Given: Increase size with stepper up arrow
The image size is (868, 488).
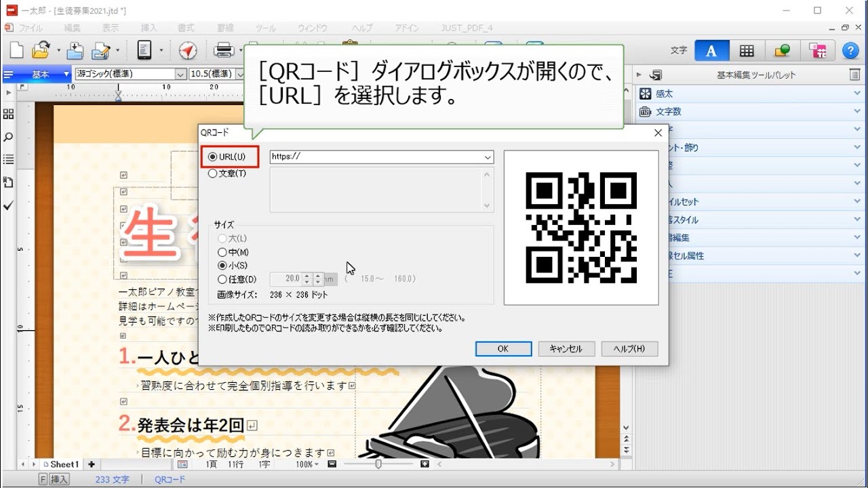Looking at the screenshot, I should [x=307, y=276].
